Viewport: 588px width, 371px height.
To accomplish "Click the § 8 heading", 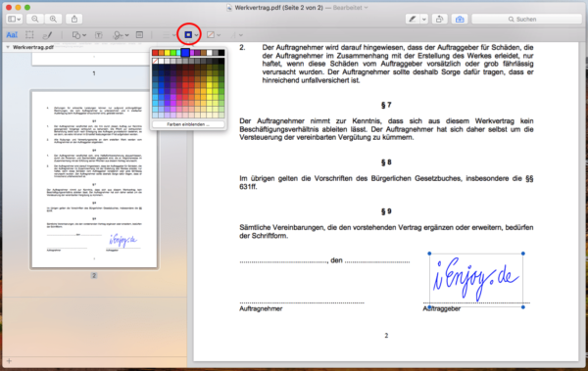I will [x=386, y=162].
